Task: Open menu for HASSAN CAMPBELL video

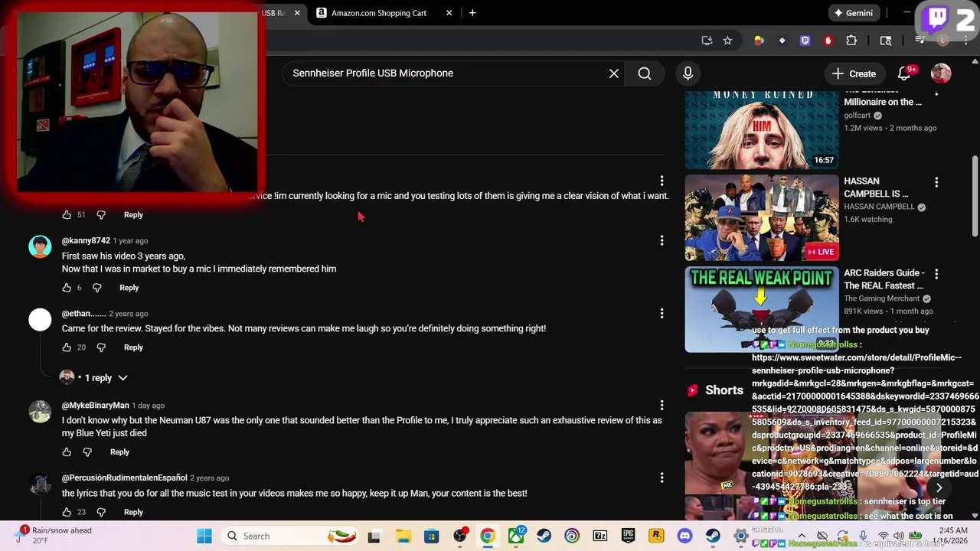Action: tap(936, 182)
